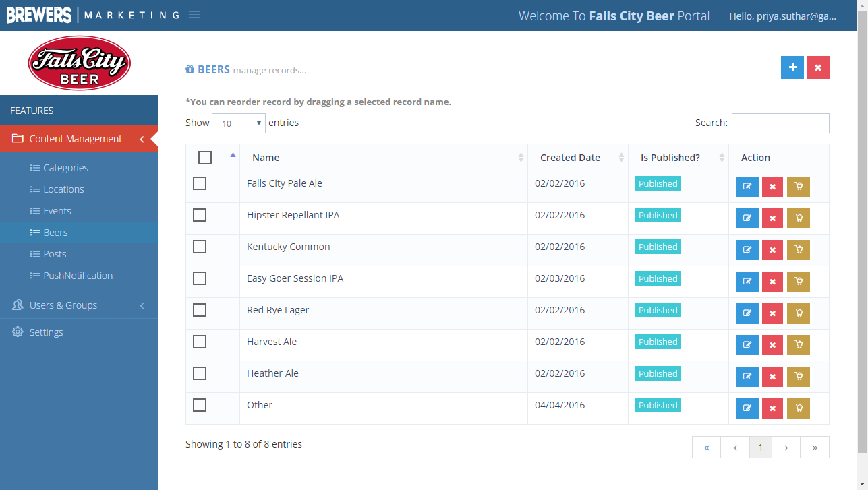Edit the Other record
The height and width of the screenshot is (490, 868).
click(747, 408)
